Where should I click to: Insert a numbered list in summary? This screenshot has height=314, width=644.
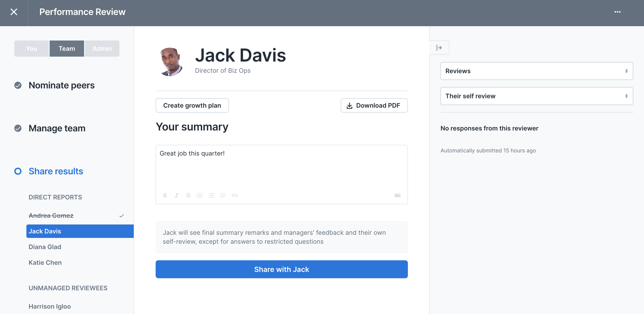point(200,195)
